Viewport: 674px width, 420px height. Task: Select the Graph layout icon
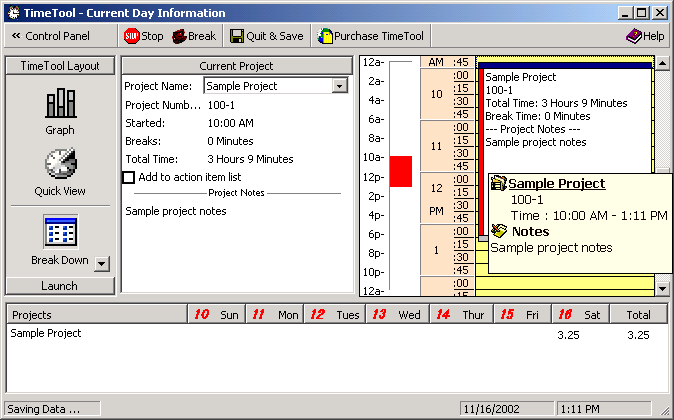[x=60, y=103]
